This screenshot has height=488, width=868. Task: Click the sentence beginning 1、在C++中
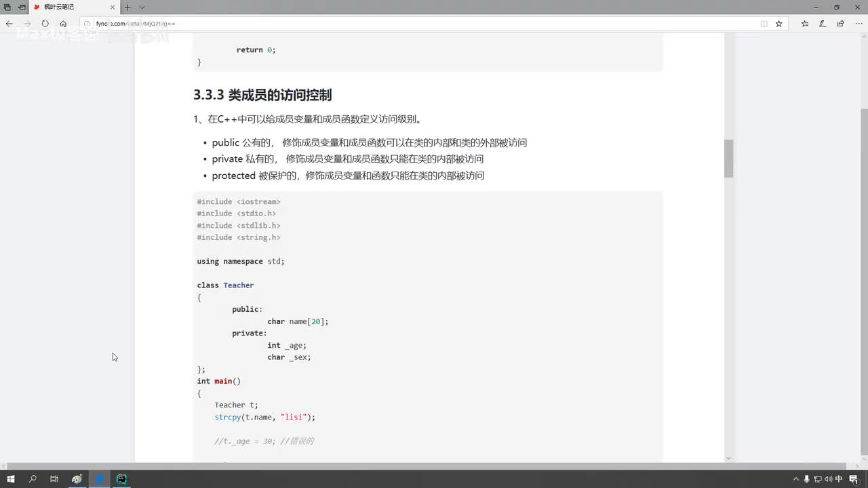[309, 119]
